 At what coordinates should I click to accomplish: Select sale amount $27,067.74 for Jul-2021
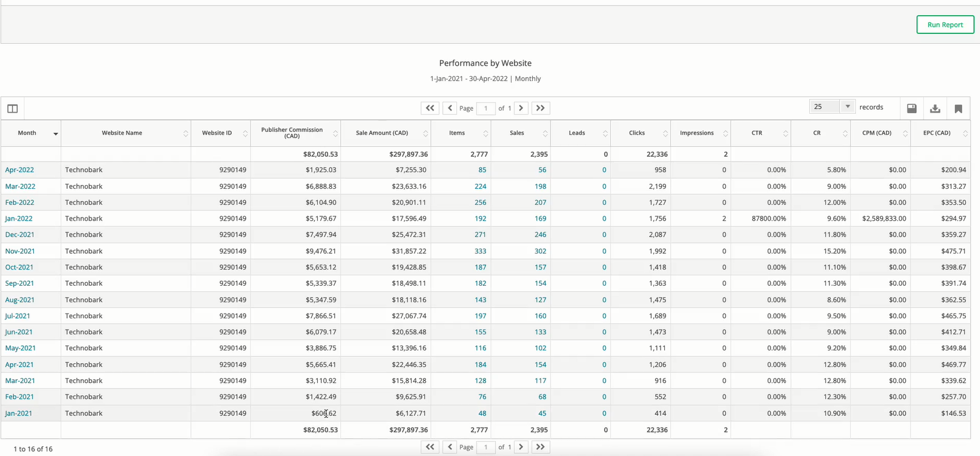coord(410,316)
